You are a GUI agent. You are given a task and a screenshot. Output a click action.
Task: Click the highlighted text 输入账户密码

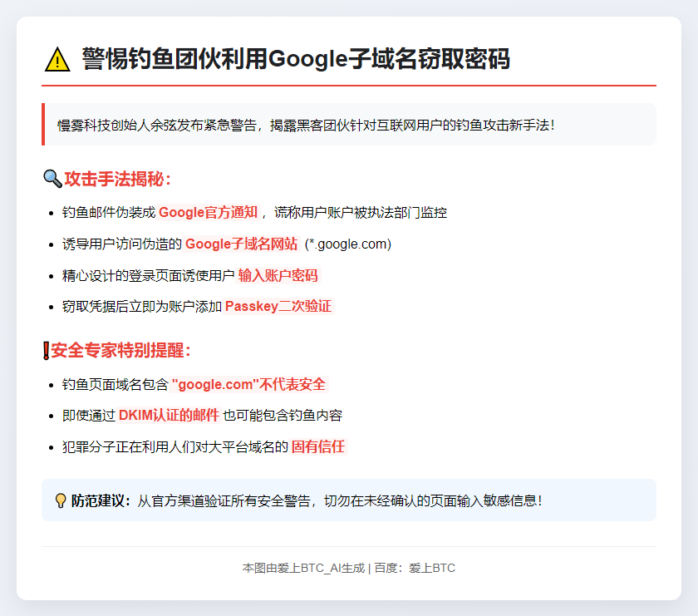278,276
